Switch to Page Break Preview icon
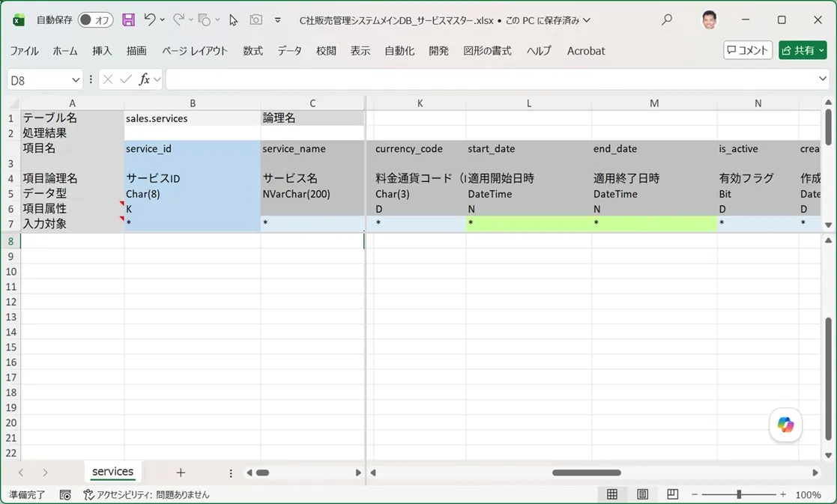Screen dimensions: 837x504 tap(673, 494)
